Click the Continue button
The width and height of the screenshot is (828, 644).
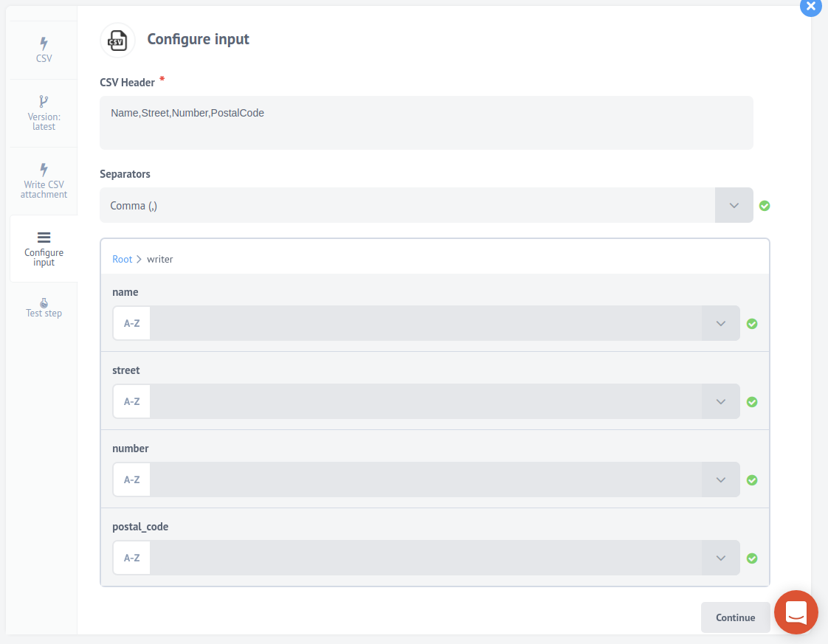coord(735,617)
